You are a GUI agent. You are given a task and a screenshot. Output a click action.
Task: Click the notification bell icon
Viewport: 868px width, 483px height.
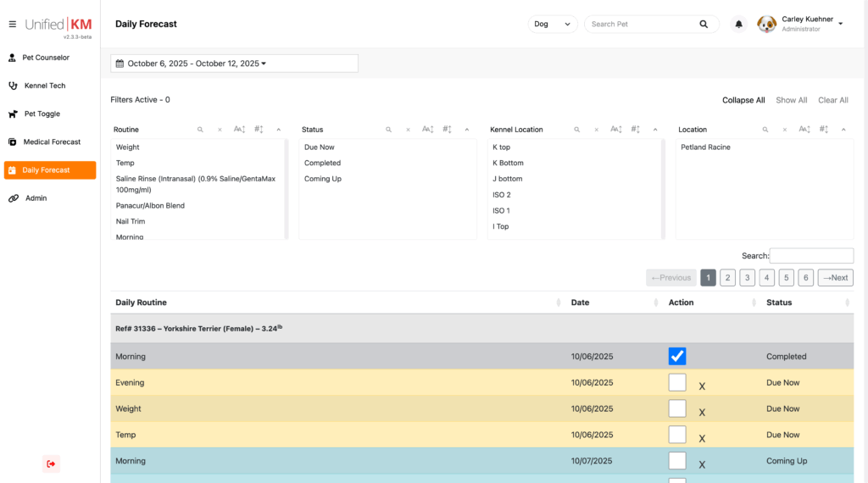pyautogui.click(x=738, y=25)
